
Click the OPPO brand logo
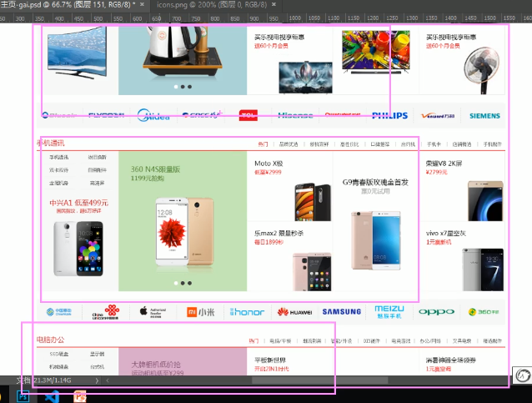point(436,312)
